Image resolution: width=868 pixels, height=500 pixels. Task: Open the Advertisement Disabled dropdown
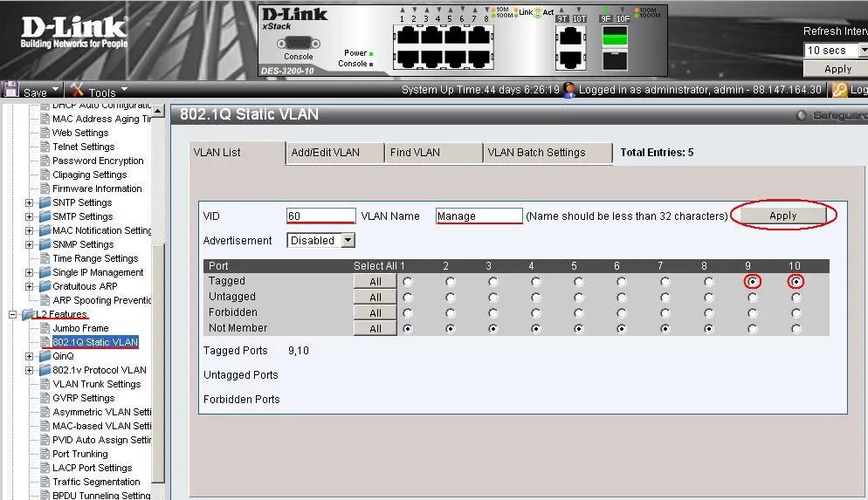320,241
